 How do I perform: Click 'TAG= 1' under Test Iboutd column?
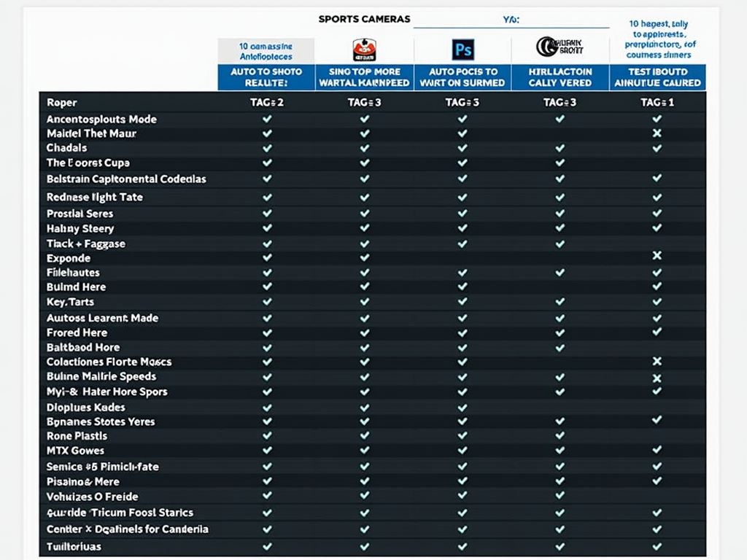tap(657, 102)
